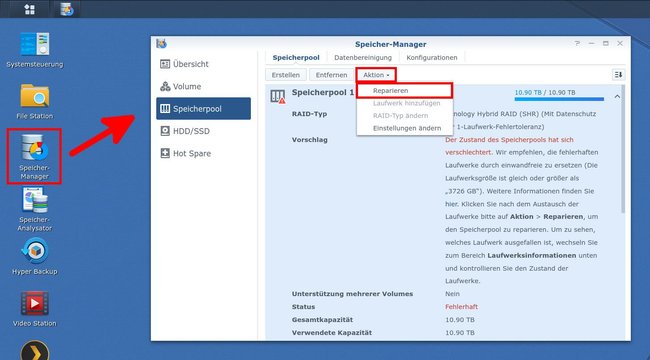
Task: Click the Speicher-Manager window title icon
Action: tap(161, 44)
